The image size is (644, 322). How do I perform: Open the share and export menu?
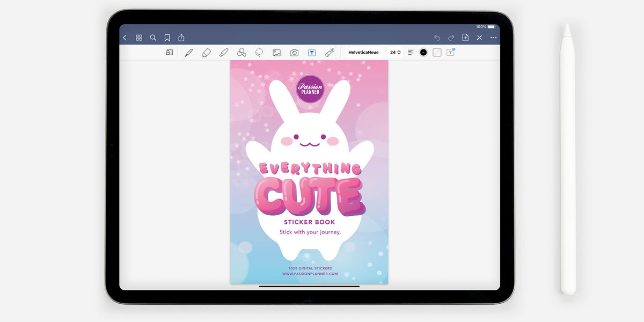[x=181, y=38]
